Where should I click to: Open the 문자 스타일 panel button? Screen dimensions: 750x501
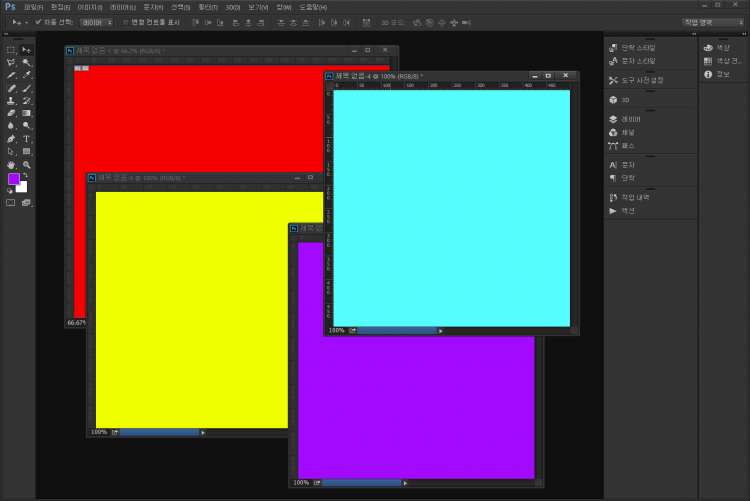tap(632, 60)
